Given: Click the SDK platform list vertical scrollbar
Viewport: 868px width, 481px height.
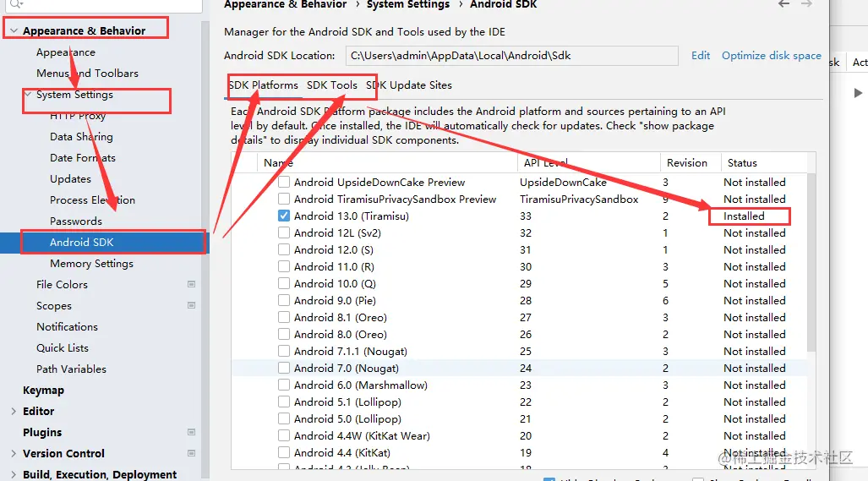Looking at the screenshot, I should [x=811, y=262].
